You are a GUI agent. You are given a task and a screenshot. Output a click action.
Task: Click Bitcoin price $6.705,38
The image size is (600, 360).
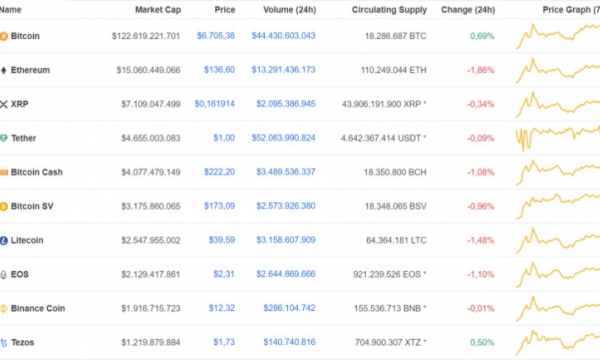[216, 36]
